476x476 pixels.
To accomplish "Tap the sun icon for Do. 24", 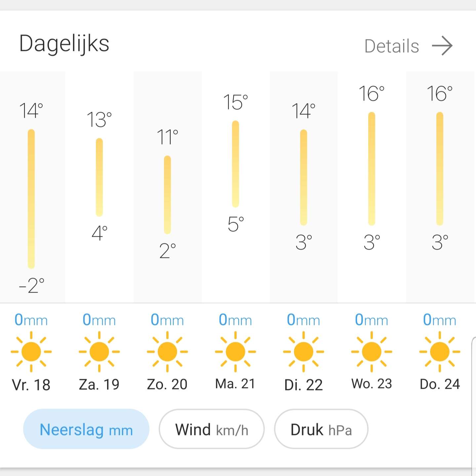I will pos(440,352).
